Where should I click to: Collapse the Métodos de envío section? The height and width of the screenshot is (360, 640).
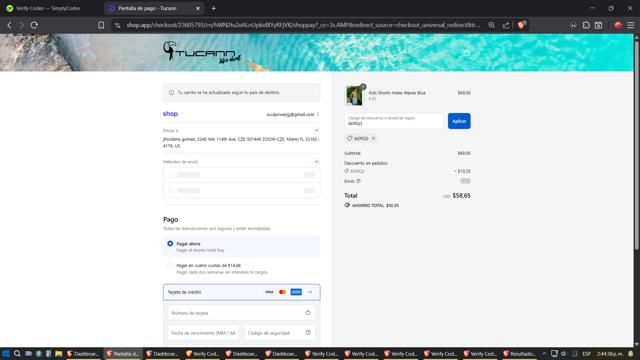point(316,162)
